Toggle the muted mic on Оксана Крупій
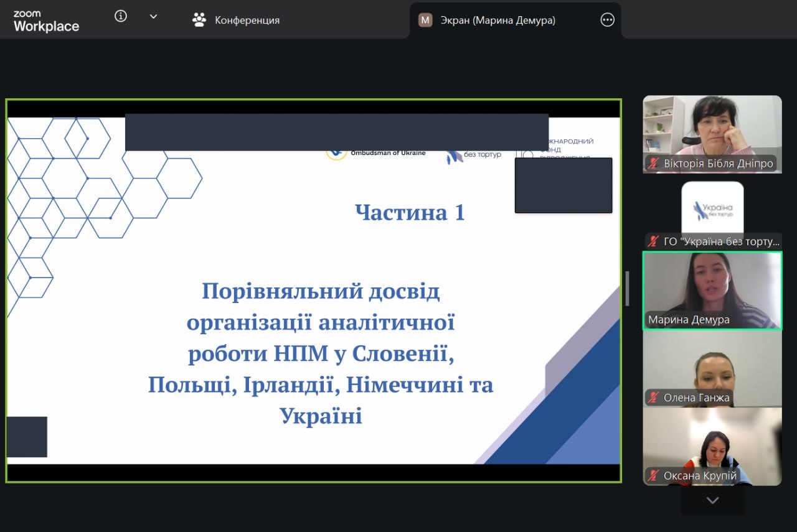Viewport: 797px width, 532px height. (653, 476)
